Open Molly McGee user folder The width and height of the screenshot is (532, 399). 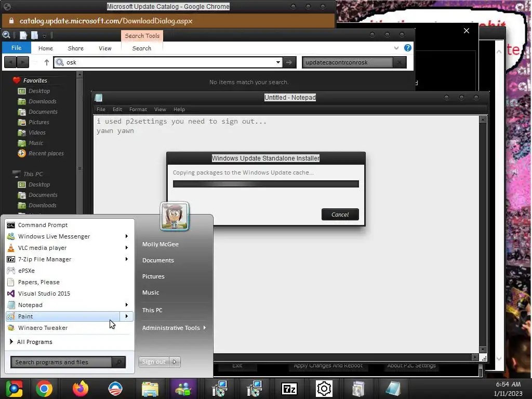click(x=160, y=244)
